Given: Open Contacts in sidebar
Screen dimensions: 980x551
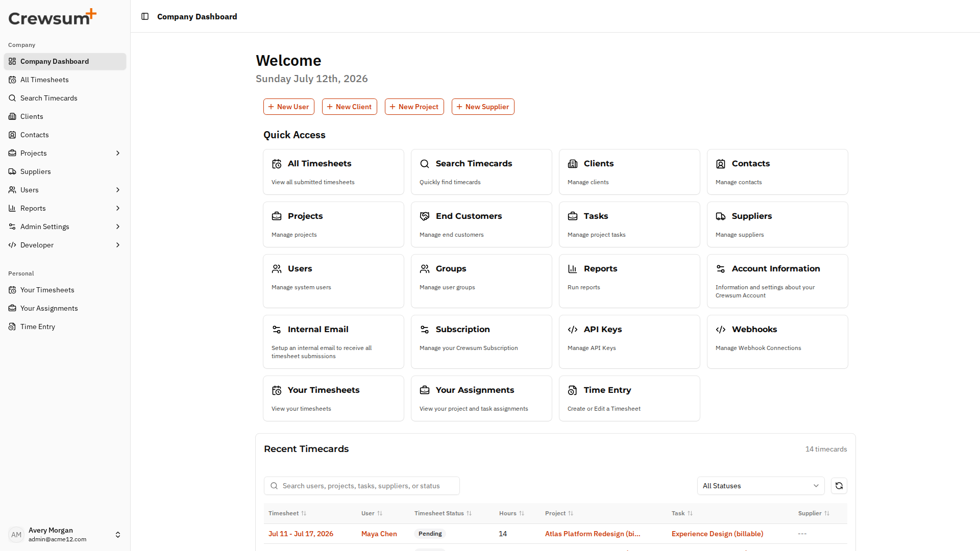Looking at the screenshot, I should tap(65, 135).
